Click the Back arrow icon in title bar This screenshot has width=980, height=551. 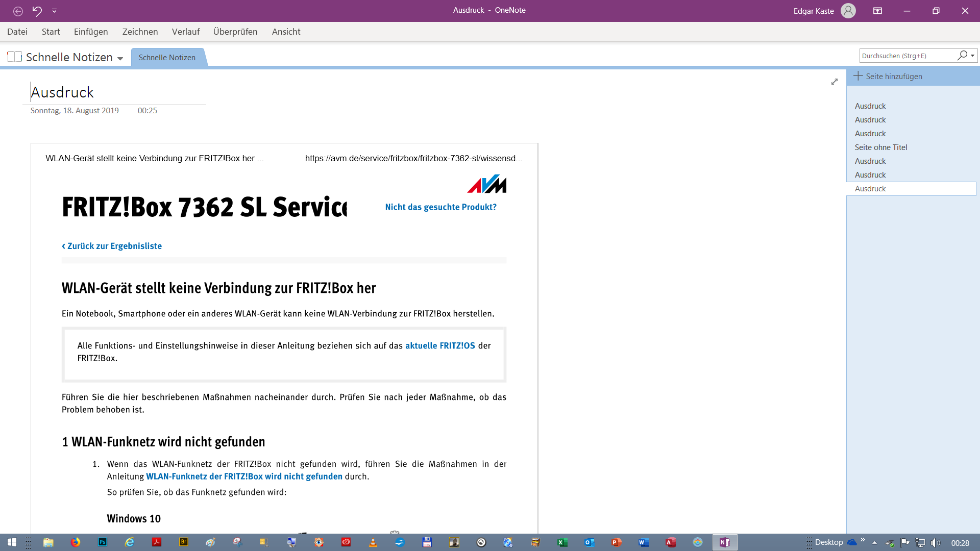(x=18, y=11)
